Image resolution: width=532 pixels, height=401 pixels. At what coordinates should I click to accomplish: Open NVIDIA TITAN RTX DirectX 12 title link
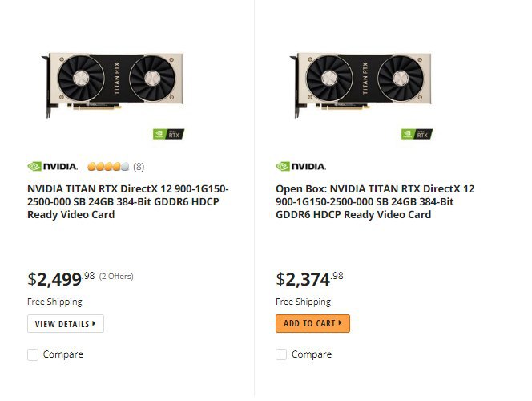[128, 201]
